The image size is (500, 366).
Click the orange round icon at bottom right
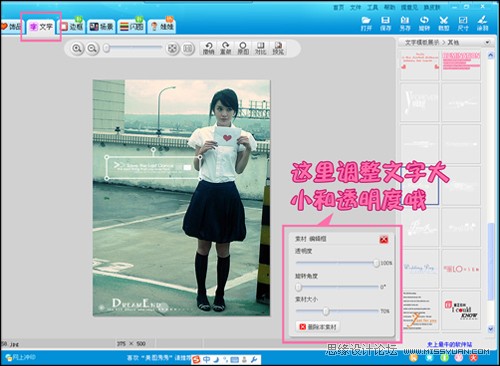click(x=413, y=358)
